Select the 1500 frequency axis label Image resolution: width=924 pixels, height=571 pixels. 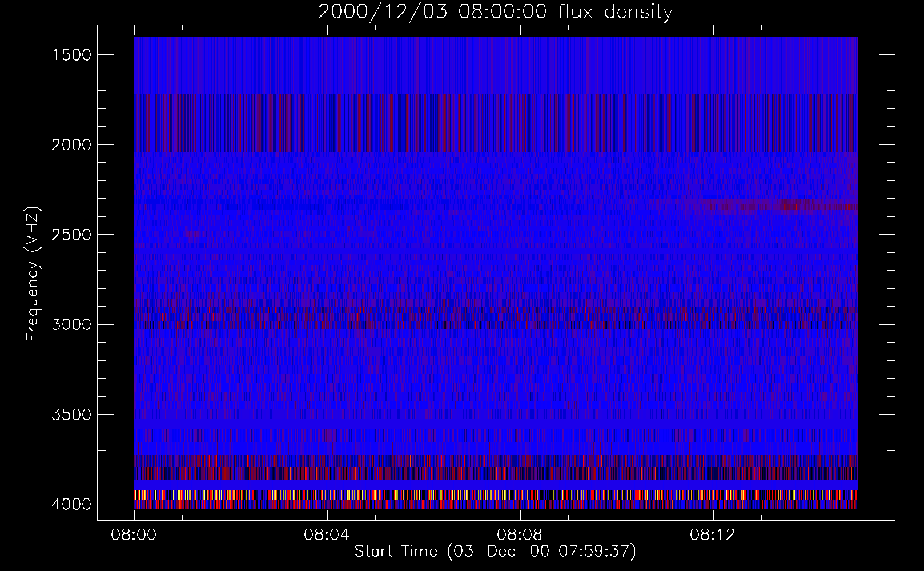point(71,55)
